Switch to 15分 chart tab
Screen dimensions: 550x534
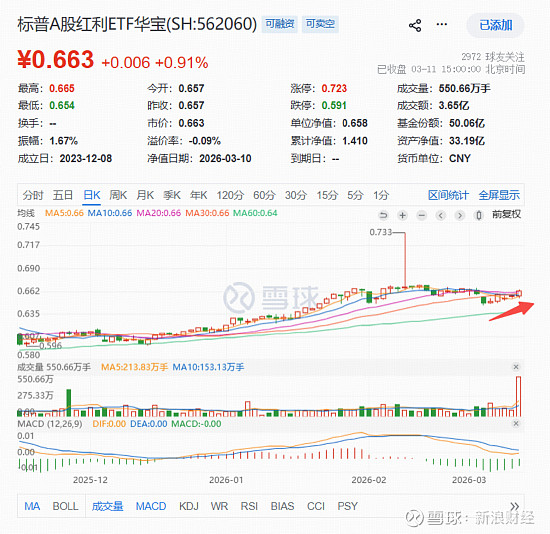[327, 195]
